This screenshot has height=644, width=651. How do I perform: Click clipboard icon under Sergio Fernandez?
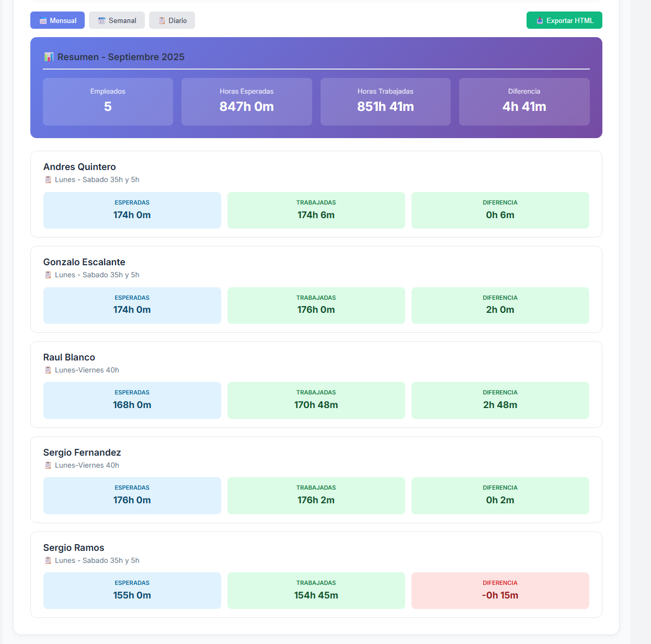pyautogui.click(x=48, y=466)
